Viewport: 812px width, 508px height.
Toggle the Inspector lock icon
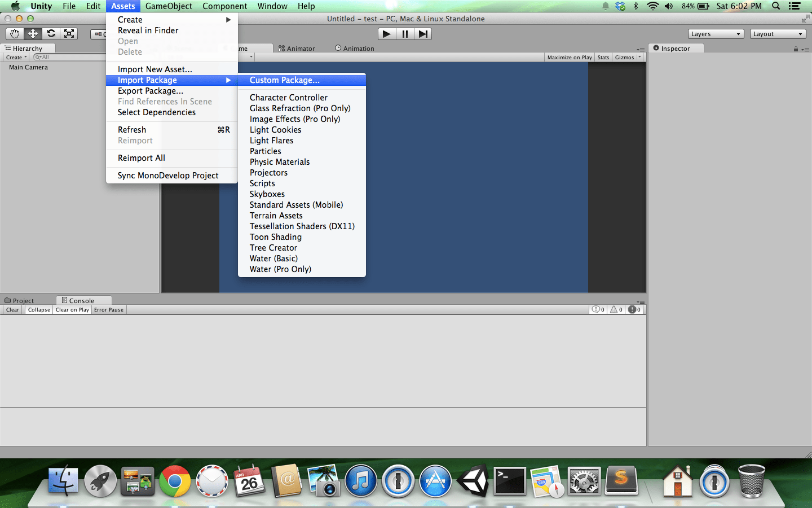tap(796, 49)
